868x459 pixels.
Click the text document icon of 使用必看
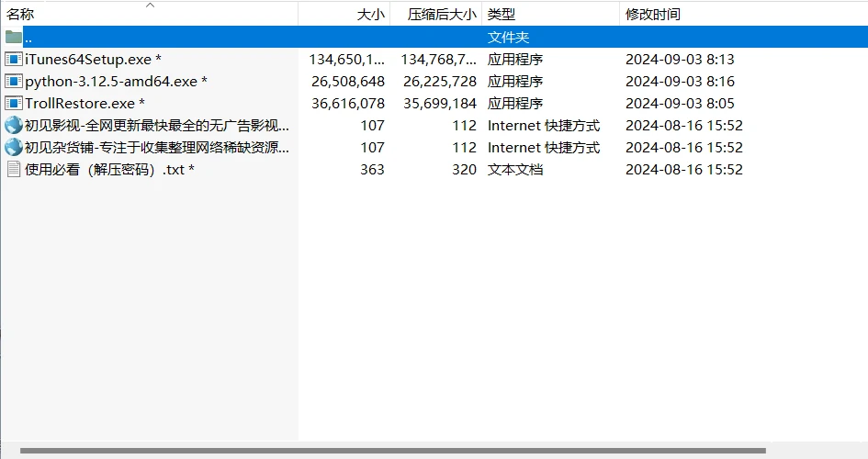point(13,169)
